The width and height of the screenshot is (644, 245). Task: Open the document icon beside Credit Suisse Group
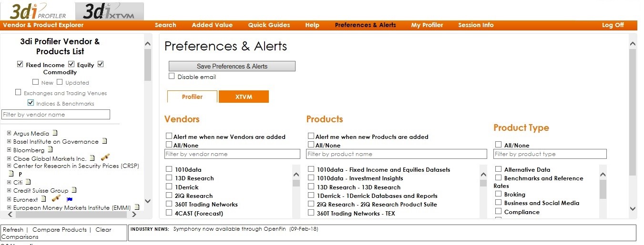74,190
